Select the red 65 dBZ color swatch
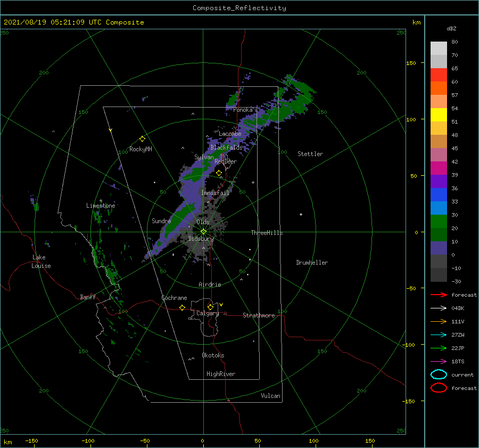Image resolution: width=479 pixels, height=448 pixels. 439,75
